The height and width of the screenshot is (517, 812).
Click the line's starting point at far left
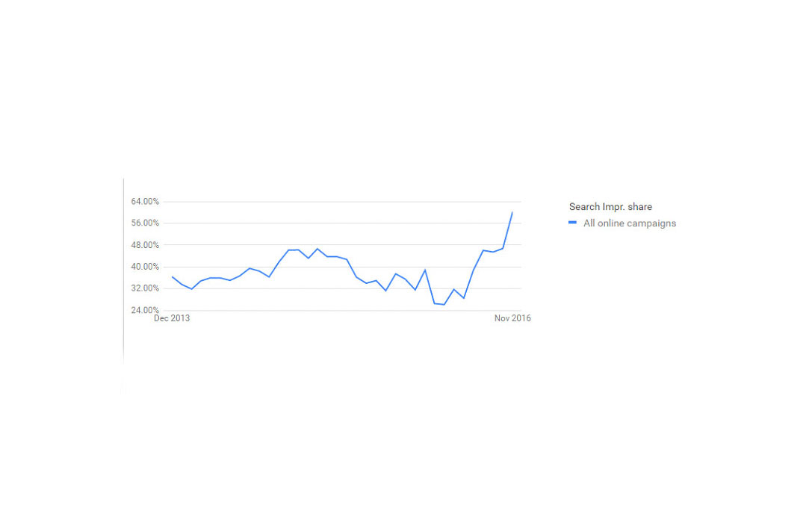tap(173, 277)
